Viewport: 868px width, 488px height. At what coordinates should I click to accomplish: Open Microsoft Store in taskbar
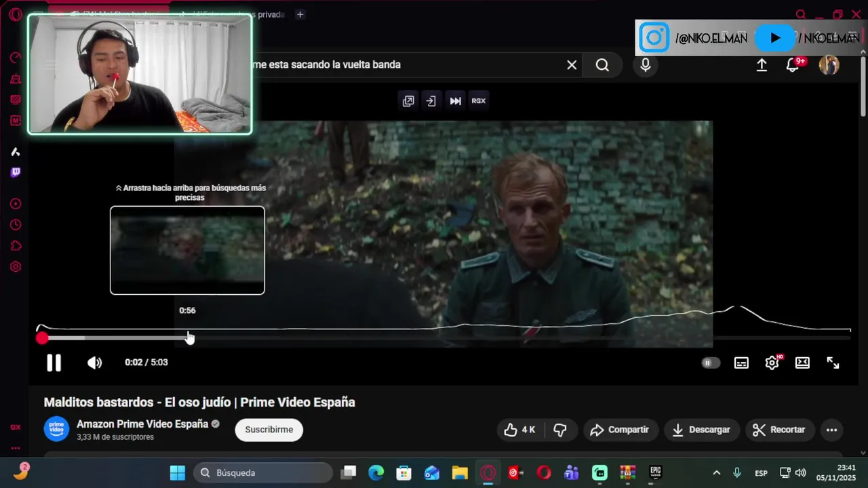tap(404, 472)
